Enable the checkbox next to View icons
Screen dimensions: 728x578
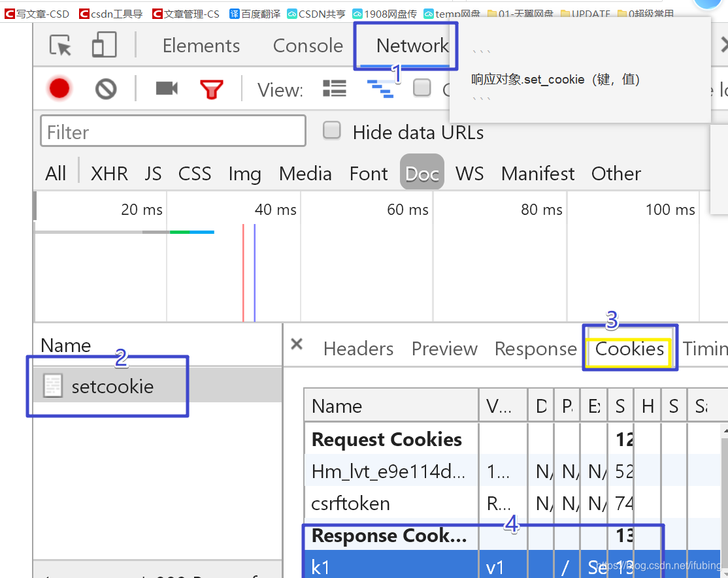[x=422, y=88]
